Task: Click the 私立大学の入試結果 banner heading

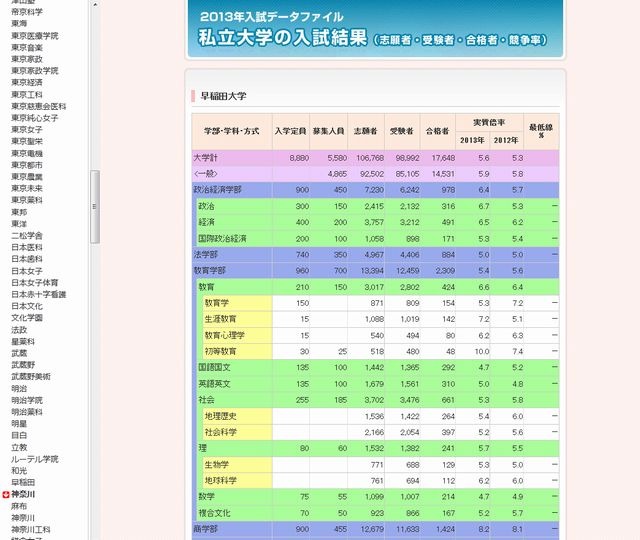Action: point(282,38)
